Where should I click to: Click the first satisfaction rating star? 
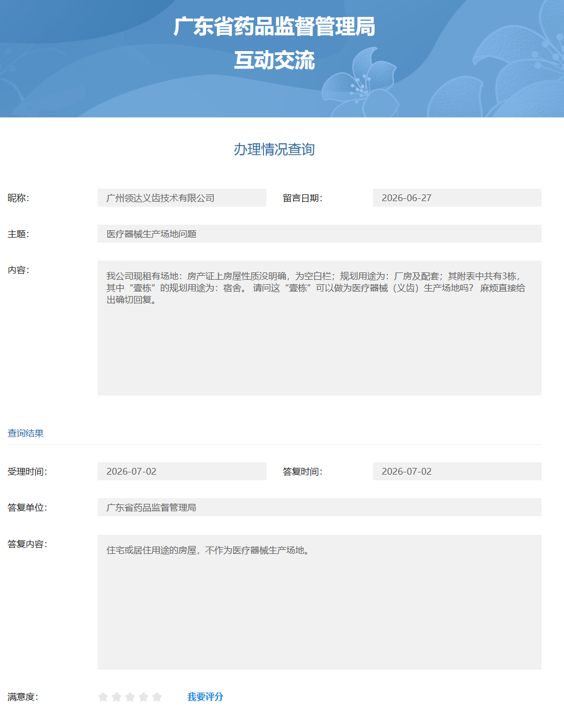(103, 697)
